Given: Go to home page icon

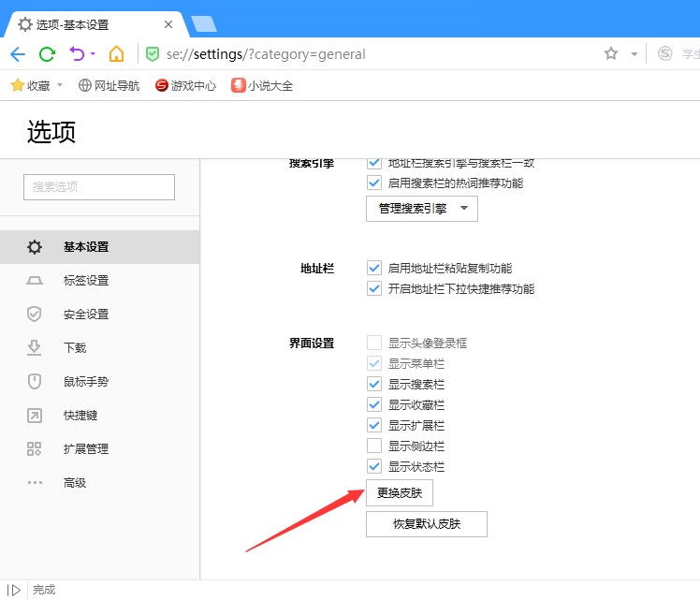Looking at the screenshot, I should click(116, 53).
